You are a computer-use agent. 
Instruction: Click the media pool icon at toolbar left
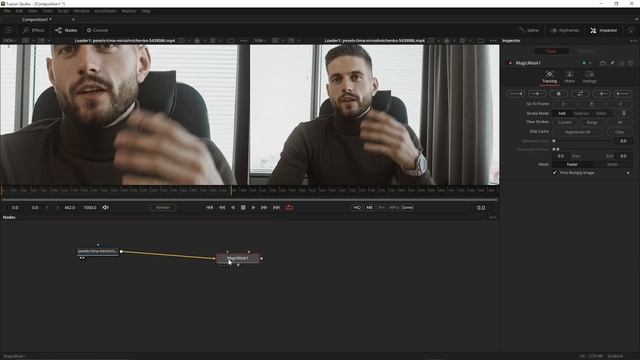[9, 30]
